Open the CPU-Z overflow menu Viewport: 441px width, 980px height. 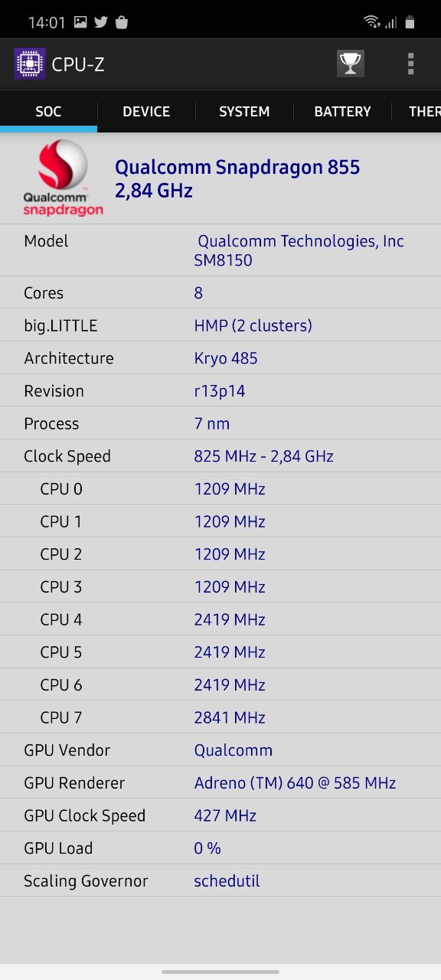[411, 64]
